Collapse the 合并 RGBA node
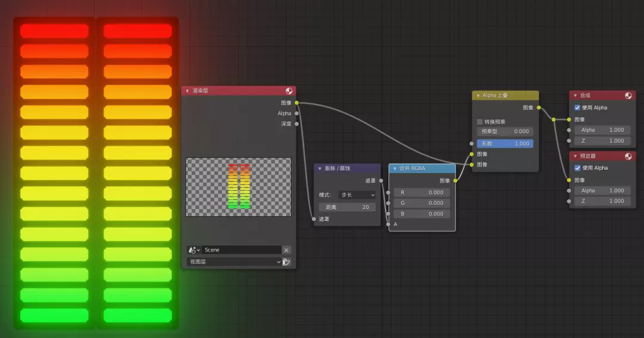The width and height of the screenshot is (644, 338). pyautogui.click(x=395, y=168)
